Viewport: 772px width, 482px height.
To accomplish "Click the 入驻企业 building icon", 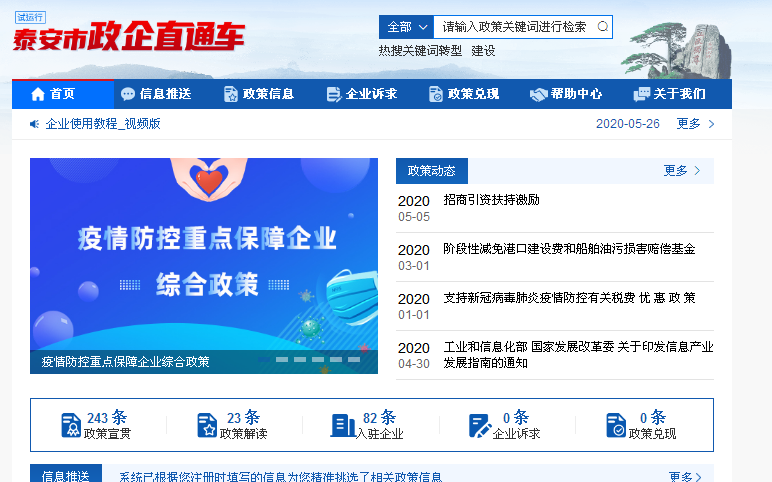I will point(343,425).
